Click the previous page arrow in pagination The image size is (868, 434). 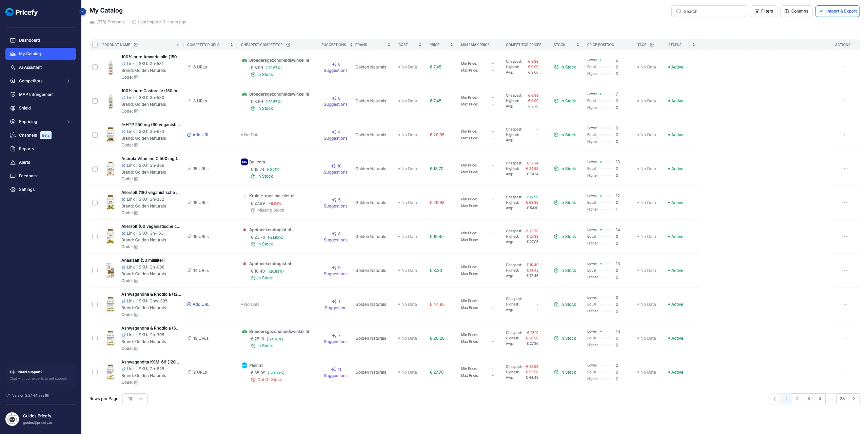pyautogui.click(x=775, y=399)
